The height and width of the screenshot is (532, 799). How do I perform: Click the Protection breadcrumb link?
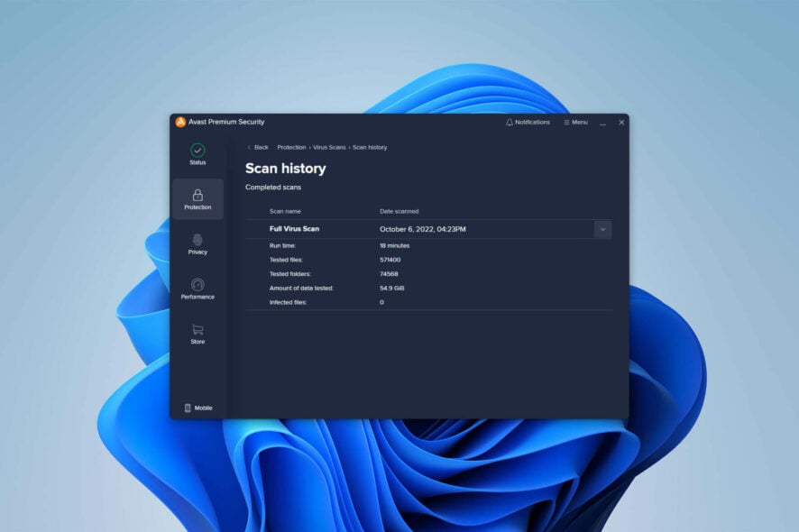click(290, 147)
